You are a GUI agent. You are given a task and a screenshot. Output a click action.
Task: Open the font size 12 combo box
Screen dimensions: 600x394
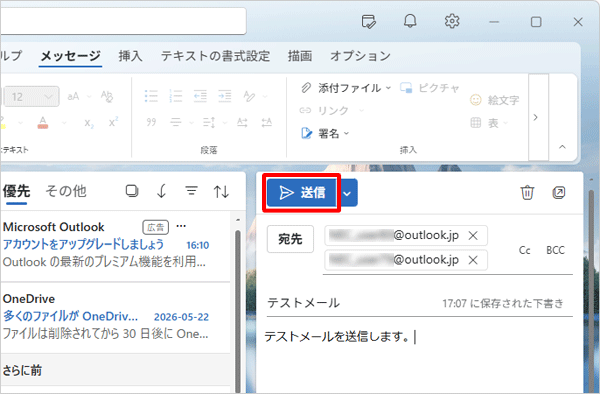tap(31, 97)
